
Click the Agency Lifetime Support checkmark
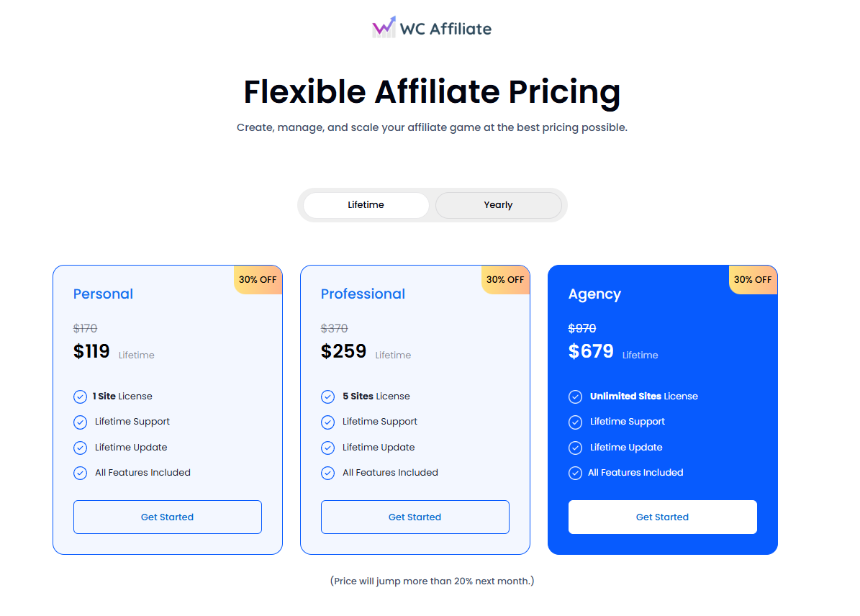click(575, 422)
